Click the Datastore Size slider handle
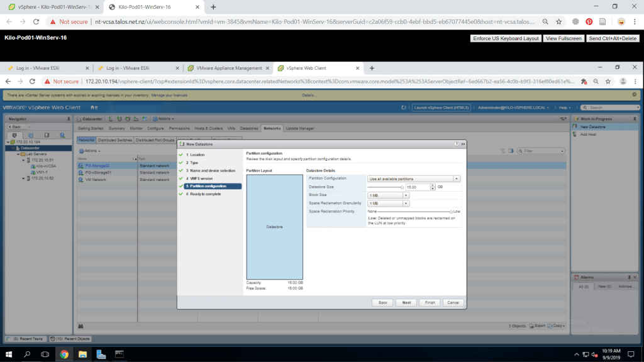 click(402, 187)
